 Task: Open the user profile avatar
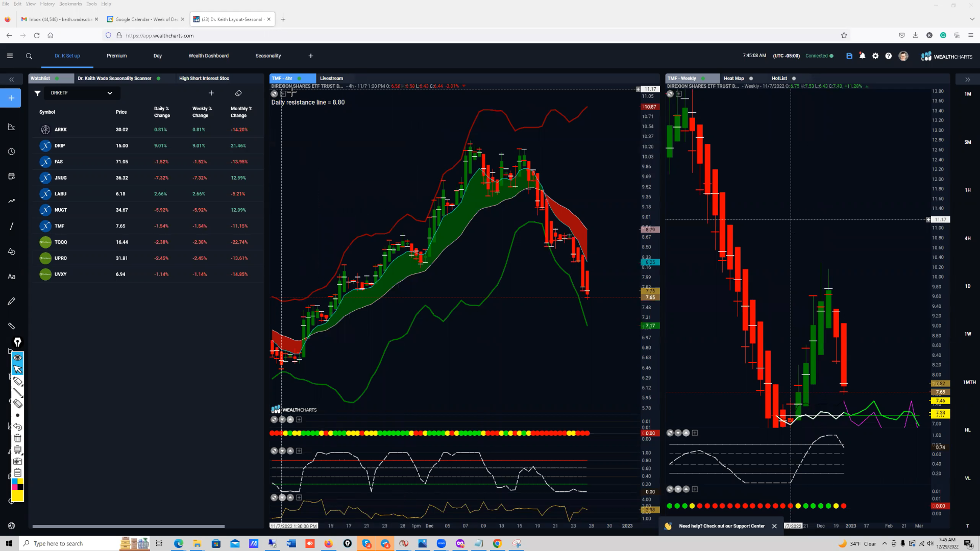tap(903, 56)
